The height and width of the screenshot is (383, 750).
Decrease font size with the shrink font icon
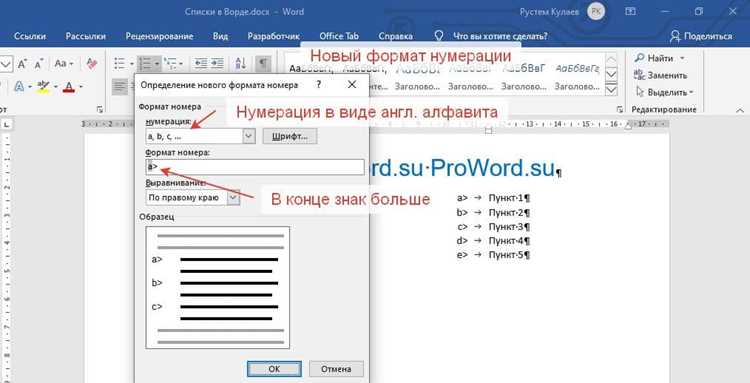coord(38,63)
